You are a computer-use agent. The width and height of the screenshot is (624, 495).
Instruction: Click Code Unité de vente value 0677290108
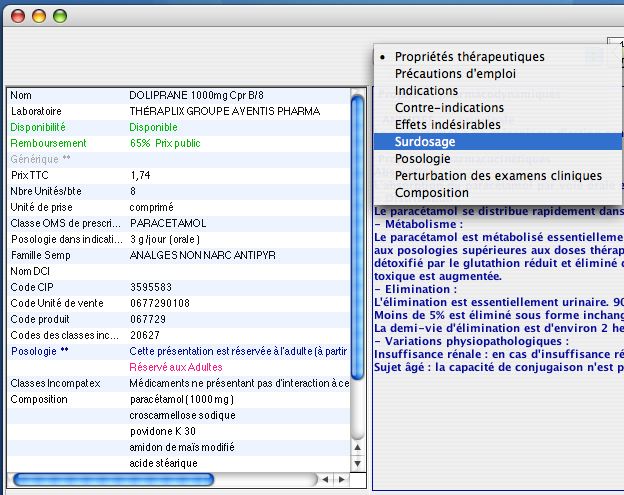coord(160,303)
